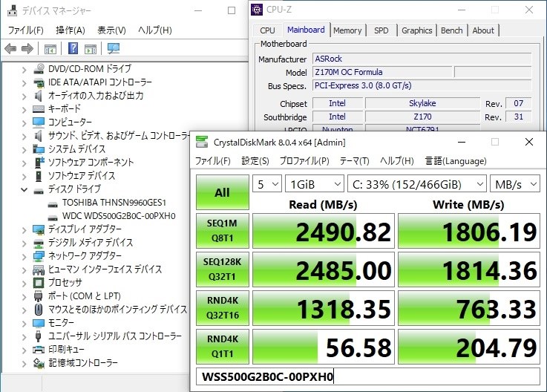Click the 2490.82 SEQ1M read result
Image resolution: width=547 pixels, height=392 pixels.
[324, 231]
